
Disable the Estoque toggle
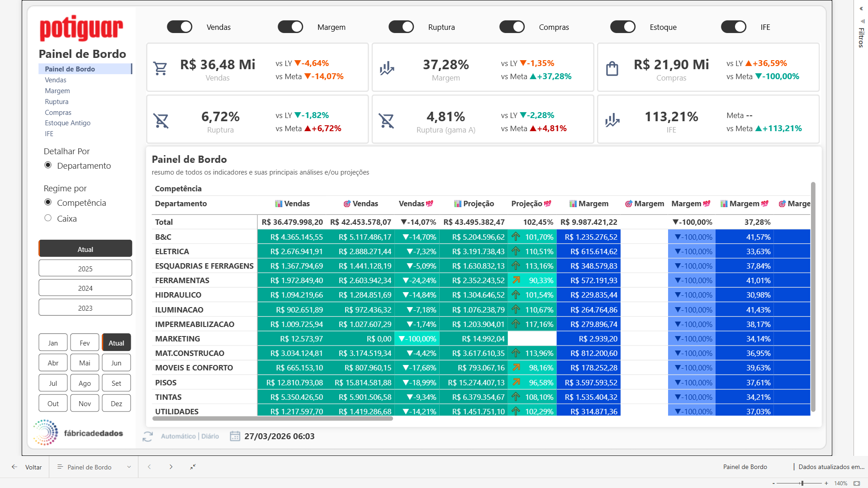point(623,27)
